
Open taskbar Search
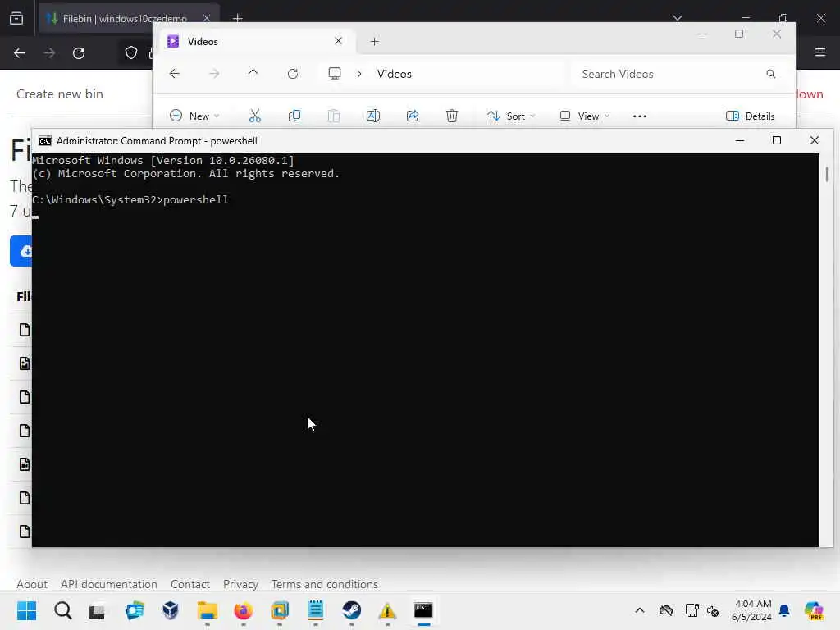62,610
